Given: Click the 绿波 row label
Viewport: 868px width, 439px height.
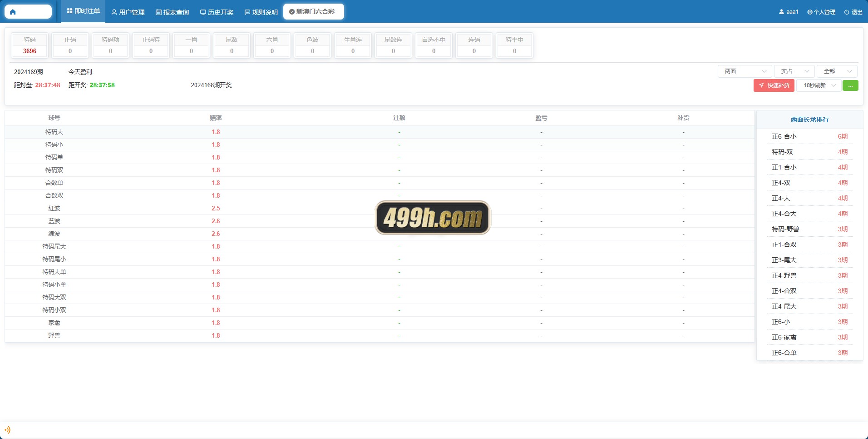Looking at the screenshot, I should coord(54,234).
